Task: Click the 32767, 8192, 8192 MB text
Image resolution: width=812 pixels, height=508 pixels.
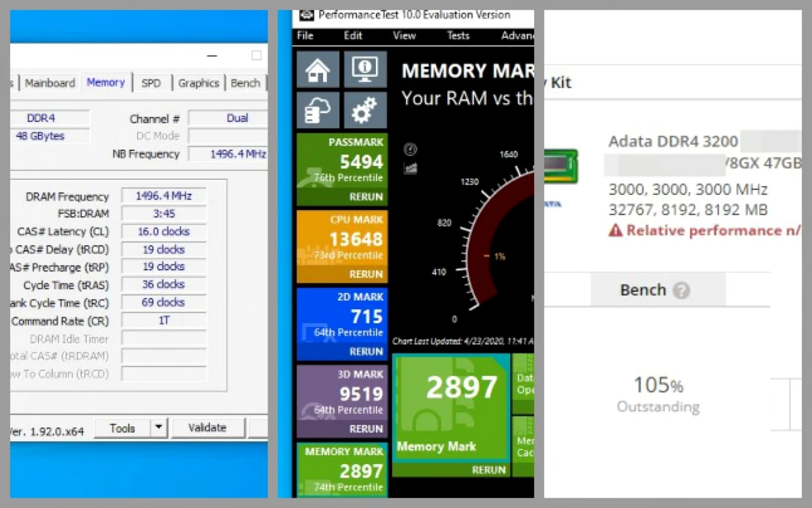Action: (x=688, y=210)
